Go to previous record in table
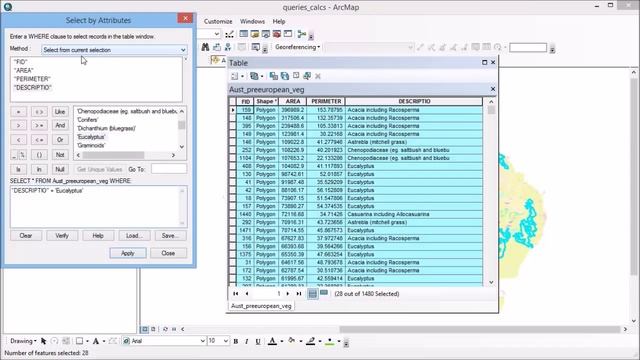640x360 pixels. (247, 293)
